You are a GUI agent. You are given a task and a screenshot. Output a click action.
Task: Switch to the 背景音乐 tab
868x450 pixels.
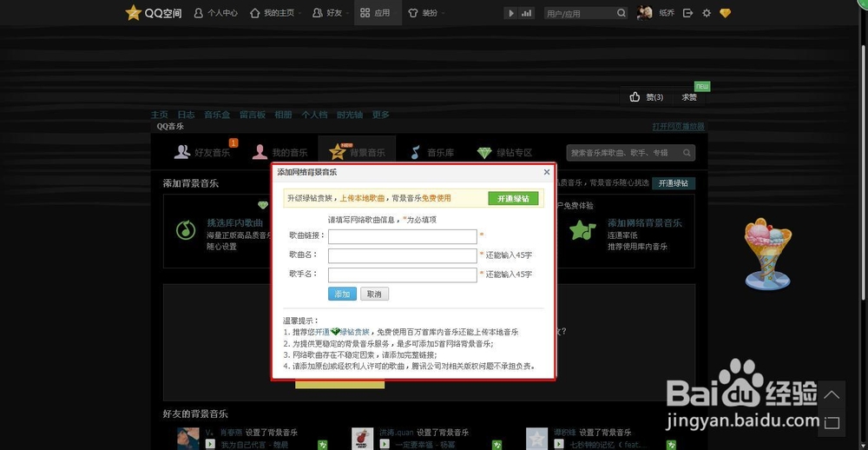click(x=357, y=152)
